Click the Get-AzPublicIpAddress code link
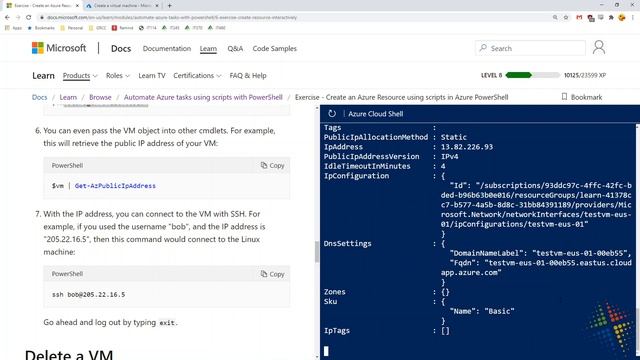The width and height of the screenshot is (640, 360). [115, 186]
